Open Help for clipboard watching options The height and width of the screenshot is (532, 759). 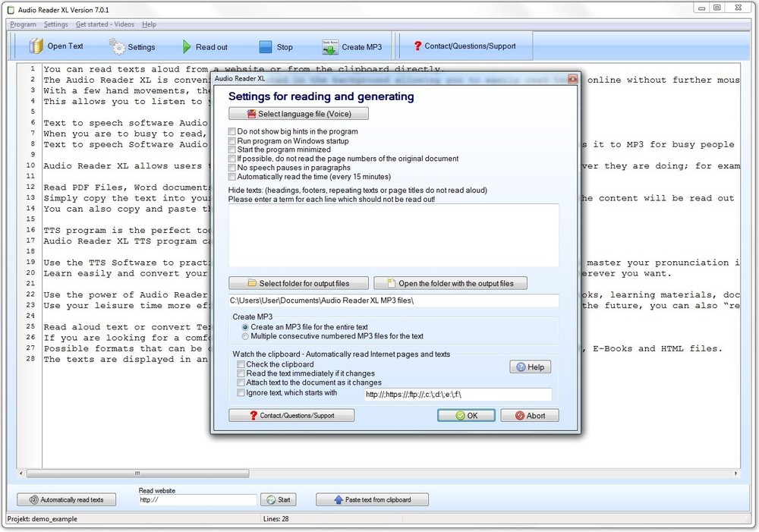[x=530, y=367]
